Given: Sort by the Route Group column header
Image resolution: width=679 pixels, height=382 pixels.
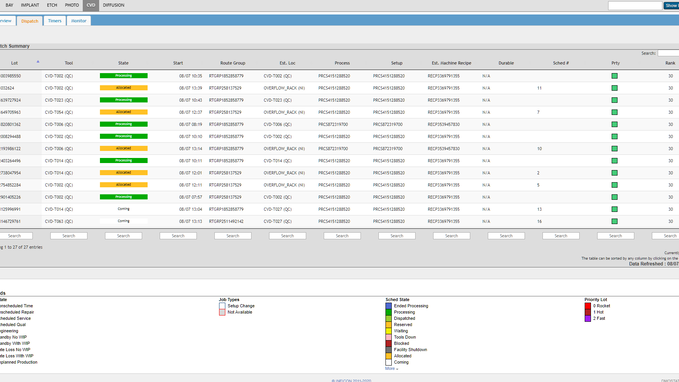Looking at the screenshot, I should [x=233, y=63].
